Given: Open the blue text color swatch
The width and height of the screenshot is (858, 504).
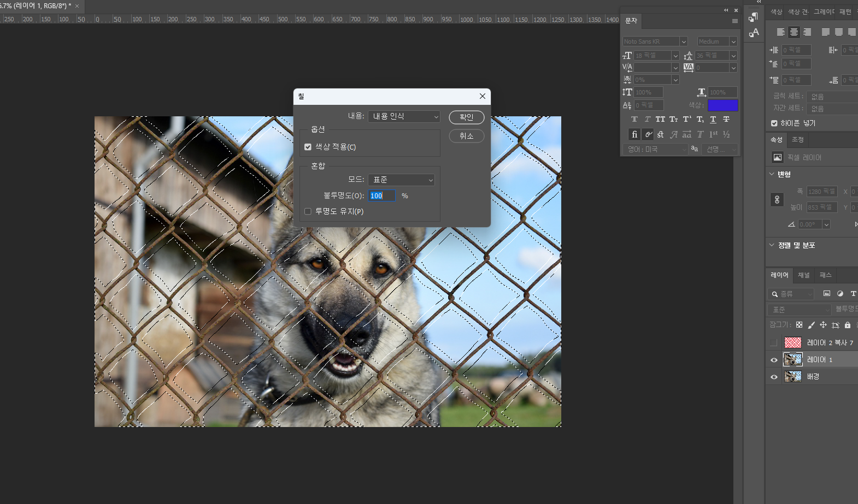Looking at the screenshot, I should click(x=722, y=105).
